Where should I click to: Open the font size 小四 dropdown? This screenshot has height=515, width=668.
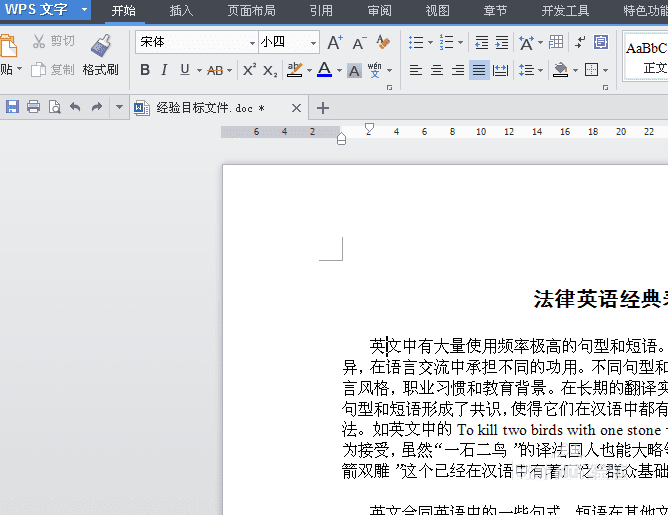pyautogui.click(x=313, y=43)
